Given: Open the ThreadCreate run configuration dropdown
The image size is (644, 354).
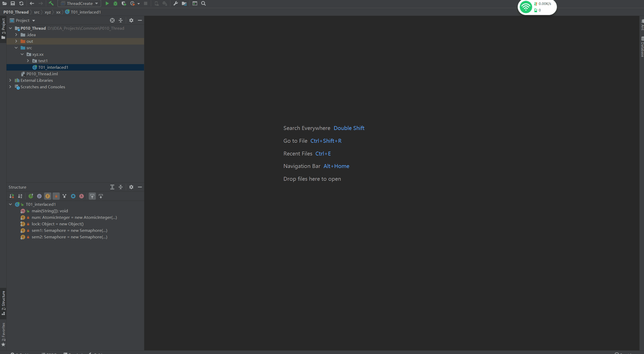Looking at the screenshot, I should point(96,3).
